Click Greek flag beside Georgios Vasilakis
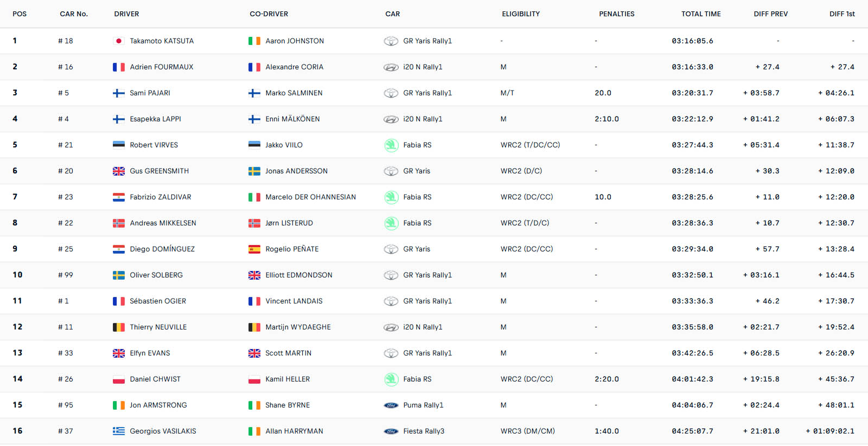This screenshot has width=868, height=446. coord(118,431)
